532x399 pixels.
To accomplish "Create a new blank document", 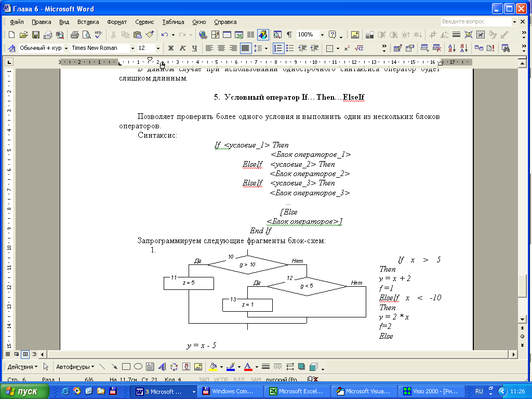I will (11, 35).
